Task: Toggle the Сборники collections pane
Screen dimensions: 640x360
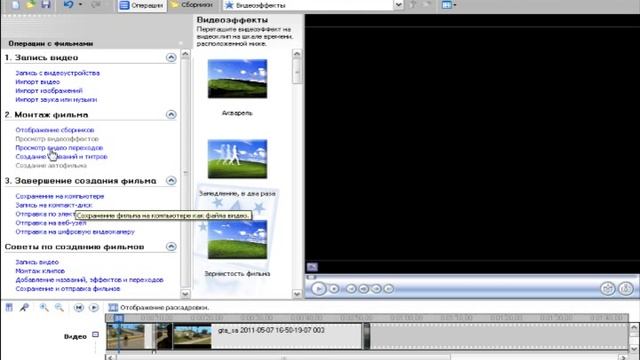Action: [x=192, y=5]
